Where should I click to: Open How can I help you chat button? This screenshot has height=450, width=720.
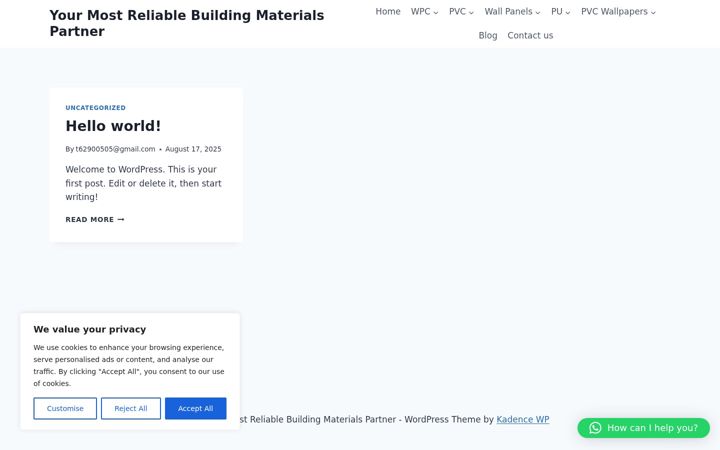click(644, 428)
